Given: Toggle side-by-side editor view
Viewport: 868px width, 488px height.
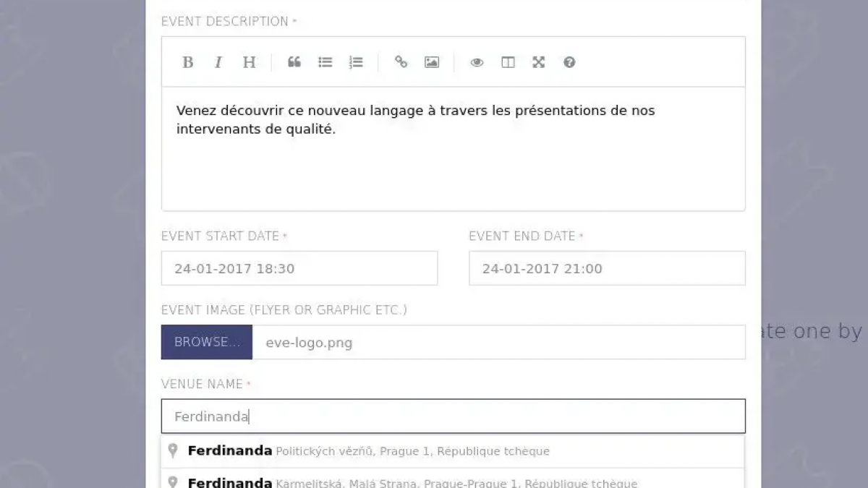Looking at the screenshot, I should pyautogui.click(x=508, y=62).
